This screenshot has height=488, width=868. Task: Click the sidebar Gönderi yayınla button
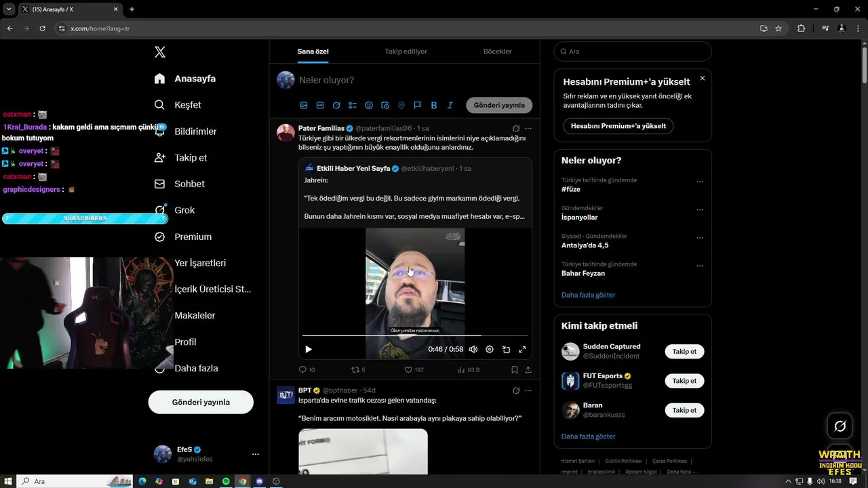(x=201, y=402)
